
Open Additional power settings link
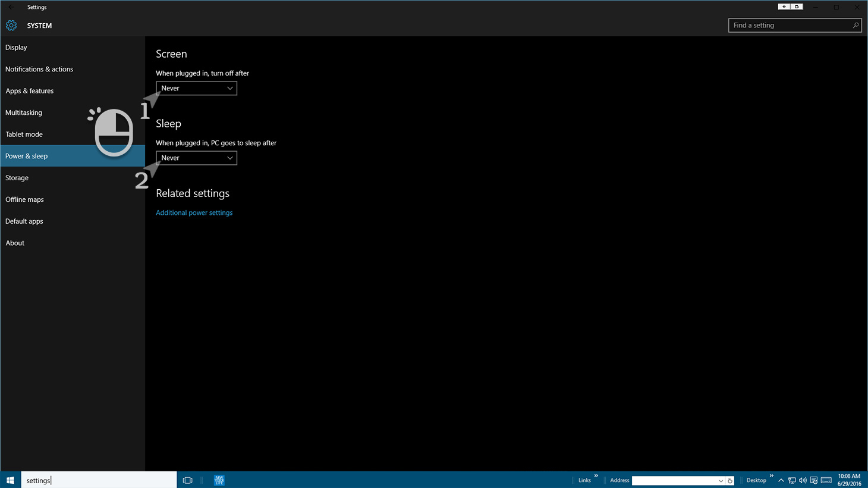pyautogui.click(x=194, y=212)
